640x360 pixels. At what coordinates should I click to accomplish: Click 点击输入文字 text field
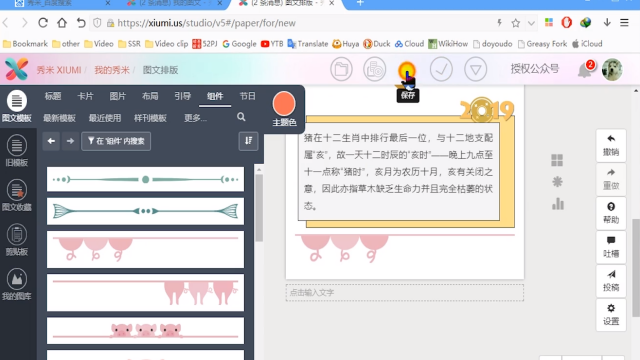[404, 293]
